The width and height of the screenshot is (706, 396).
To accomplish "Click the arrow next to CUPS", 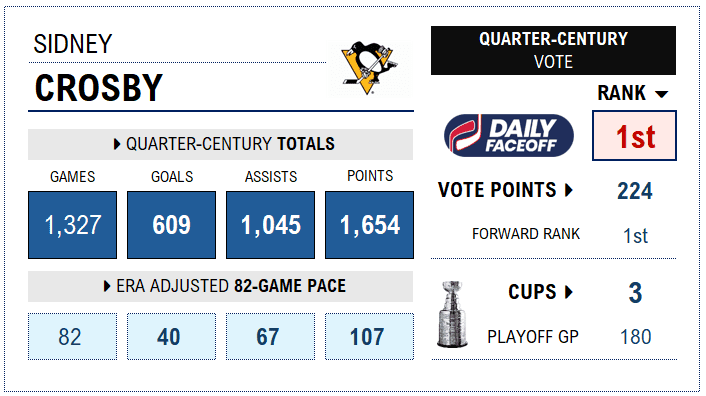I will (569, 292).
